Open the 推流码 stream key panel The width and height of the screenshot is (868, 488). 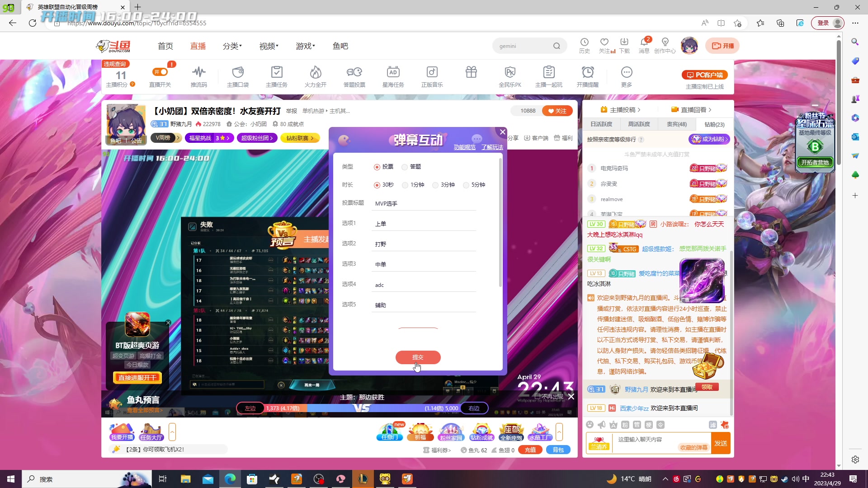point(199,76)
